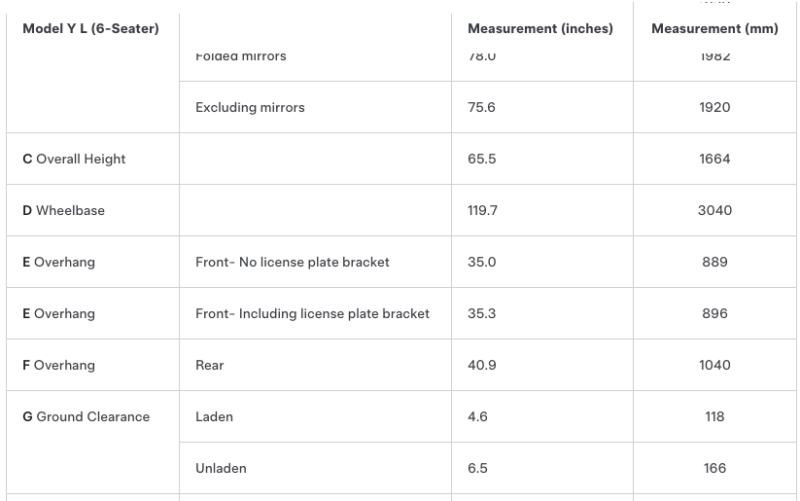Click the G Ground Clearance label
This screenshot has width=800, height=501.
[86, 416]
